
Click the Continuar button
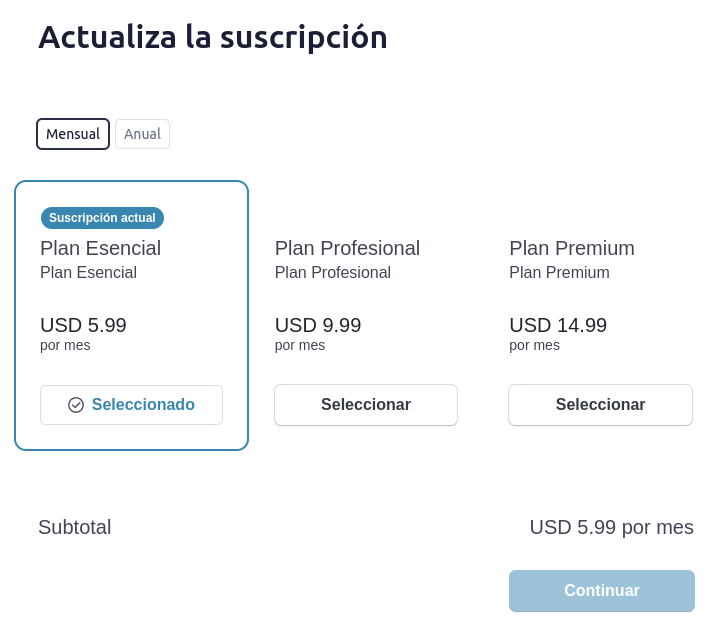tap(602, 590)
